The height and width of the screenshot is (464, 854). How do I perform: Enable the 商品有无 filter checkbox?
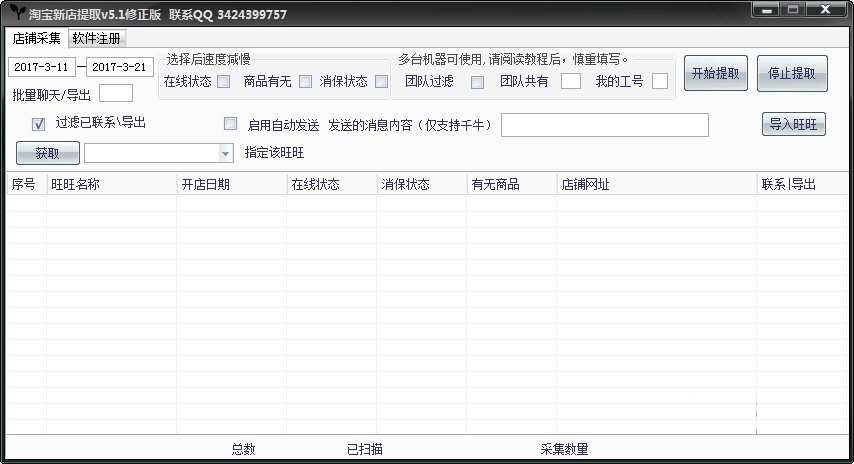coord(306,82)
